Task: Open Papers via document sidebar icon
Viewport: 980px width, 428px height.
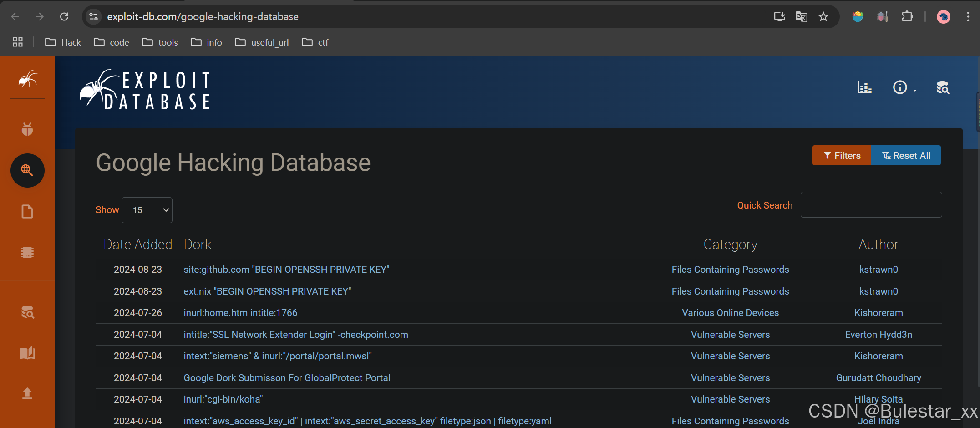Action: [x=27, y=212]
